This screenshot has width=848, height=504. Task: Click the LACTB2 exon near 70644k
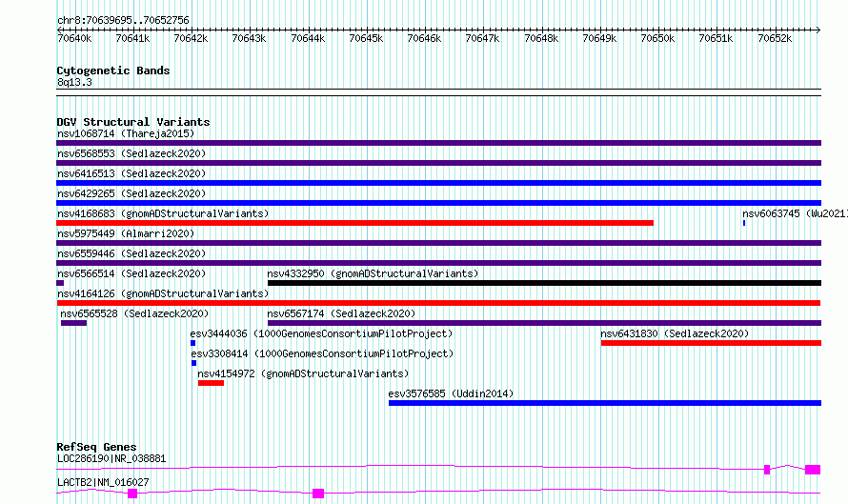pos(318,494)
